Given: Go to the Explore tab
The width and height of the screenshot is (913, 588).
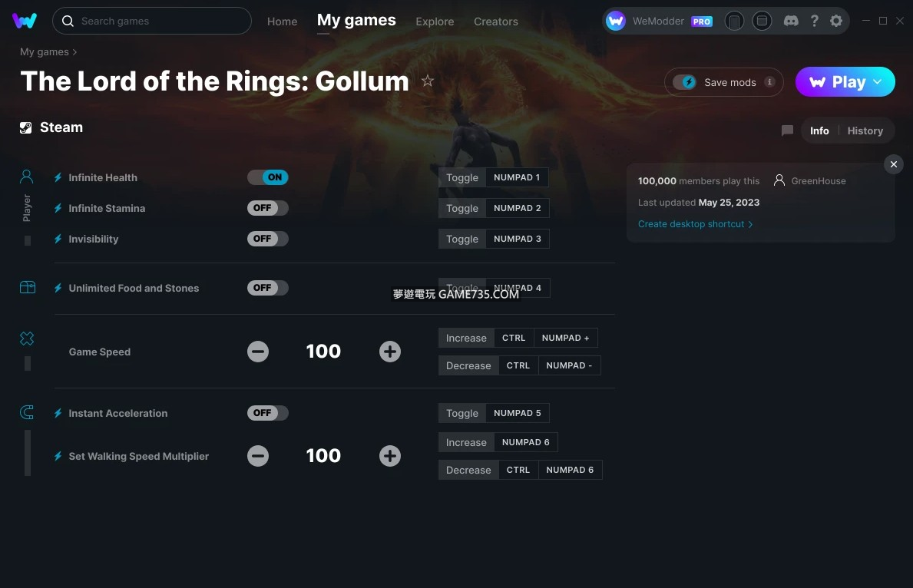Looking at the screenshot, I should click(435, 21).
